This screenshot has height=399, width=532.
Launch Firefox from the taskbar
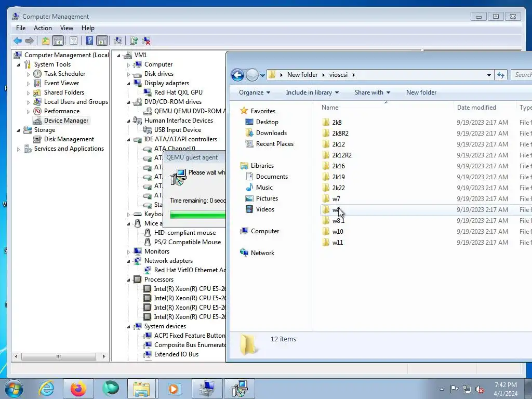[x=78, y=389]
